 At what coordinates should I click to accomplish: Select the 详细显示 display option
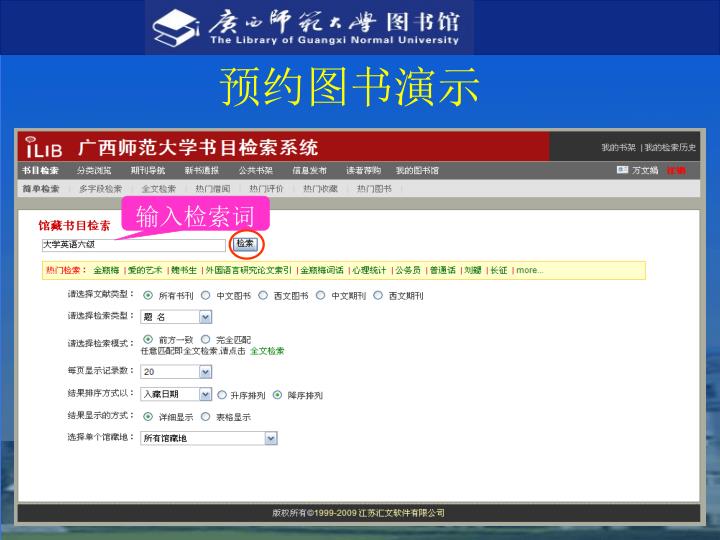coord(148,416)
